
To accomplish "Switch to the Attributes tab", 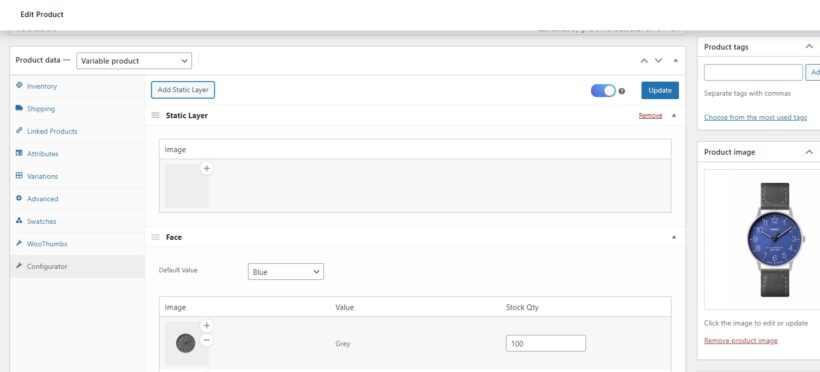I will pyautogui.click(x=77, y=153).
